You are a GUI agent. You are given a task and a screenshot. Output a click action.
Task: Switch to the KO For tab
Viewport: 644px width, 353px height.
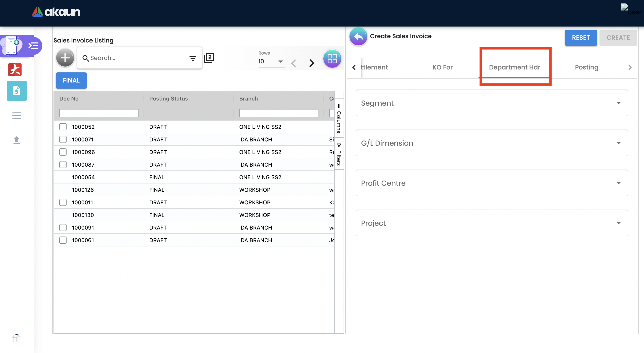(x=442, y=67)
